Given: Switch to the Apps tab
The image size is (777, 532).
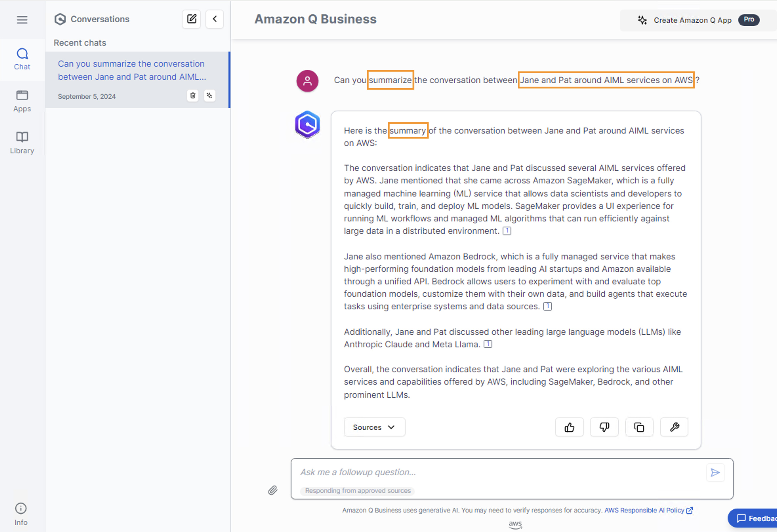Looking at the screenshot, I should pos(22,101).
